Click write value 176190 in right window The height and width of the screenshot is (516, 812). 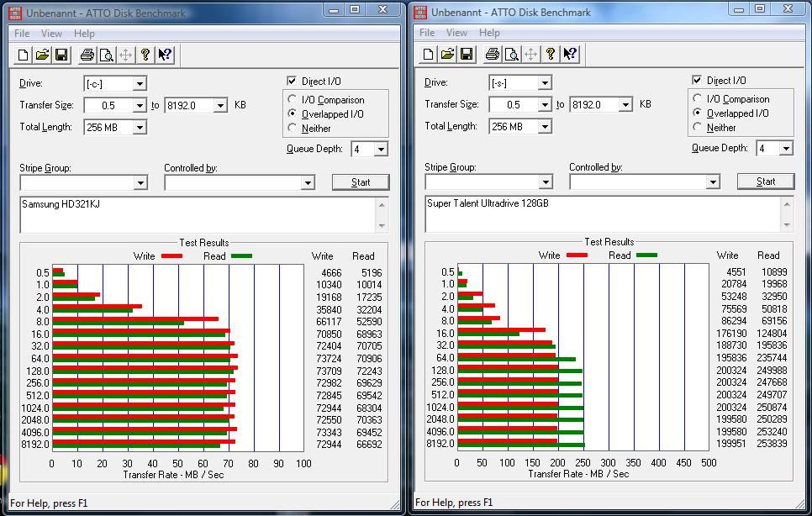pyautogui.click(x=731, y=334)
